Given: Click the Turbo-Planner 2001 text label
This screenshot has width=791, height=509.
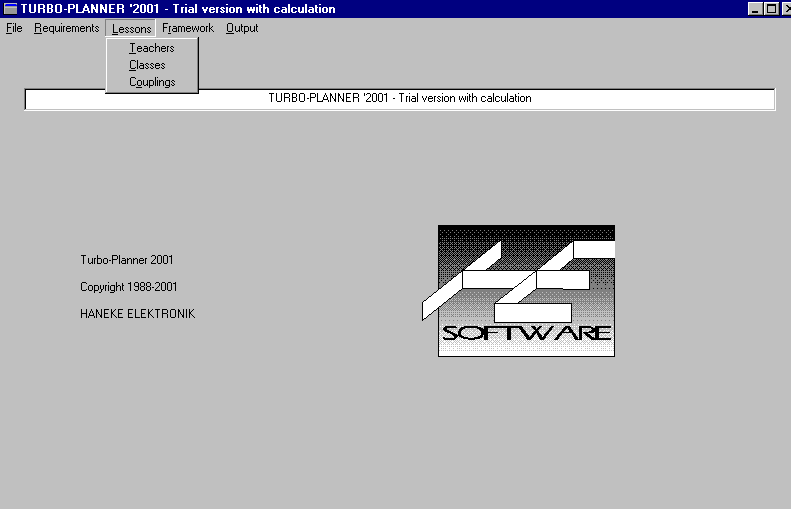Looking at the screenshot, I should 127,260.
